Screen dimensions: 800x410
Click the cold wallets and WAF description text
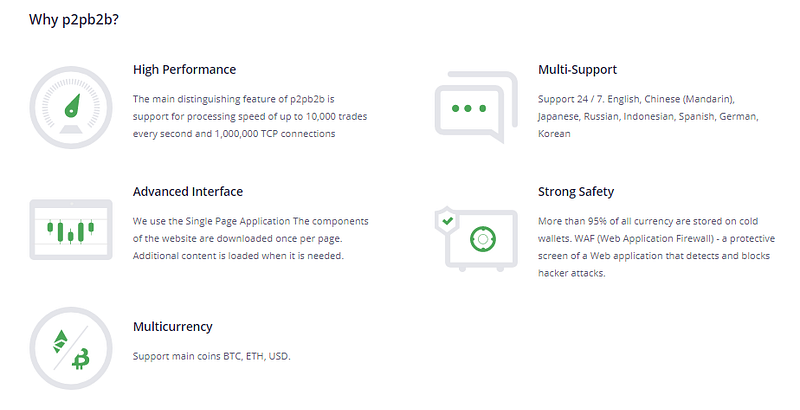tap(656, 247)
